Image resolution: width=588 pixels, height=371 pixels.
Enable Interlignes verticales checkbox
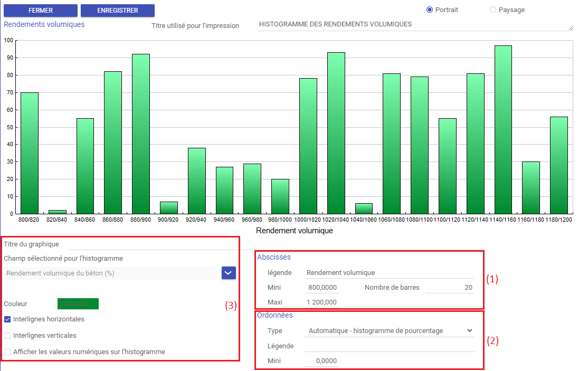[7, 336]
